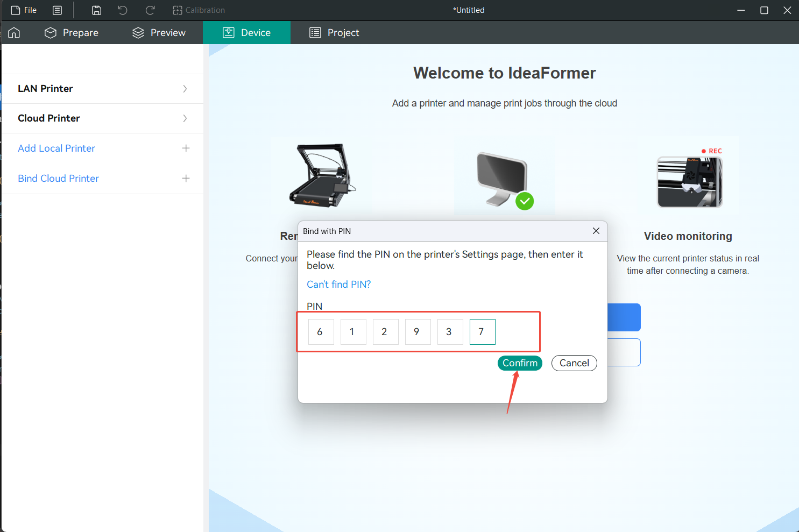This screenshot has height=532, width=799.
Task: Click the Bind Cloud Printer link
Action: pos(58,179)
